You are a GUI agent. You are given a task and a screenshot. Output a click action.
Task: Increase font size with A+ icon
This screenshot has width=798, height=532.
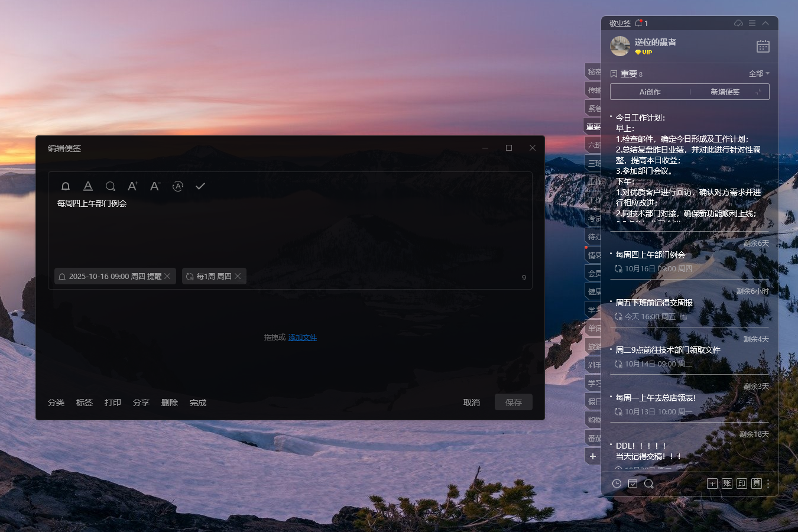tap(133, 186)
